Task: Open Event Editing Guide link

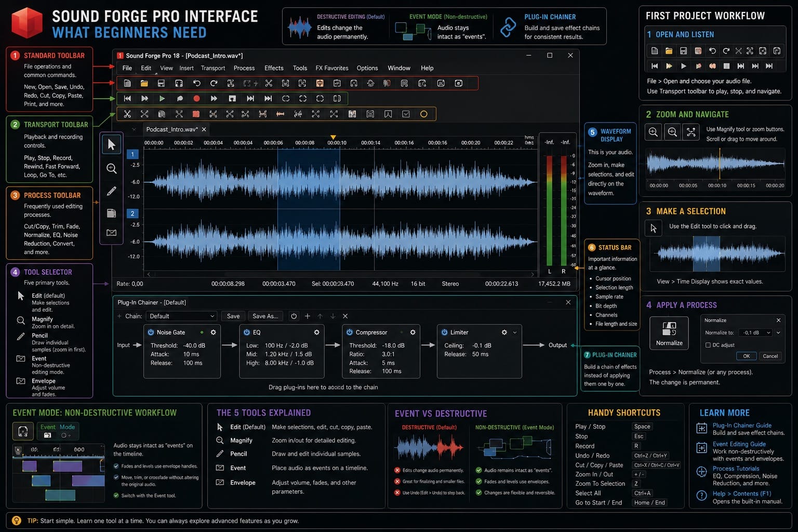Action: click(739, 444)
